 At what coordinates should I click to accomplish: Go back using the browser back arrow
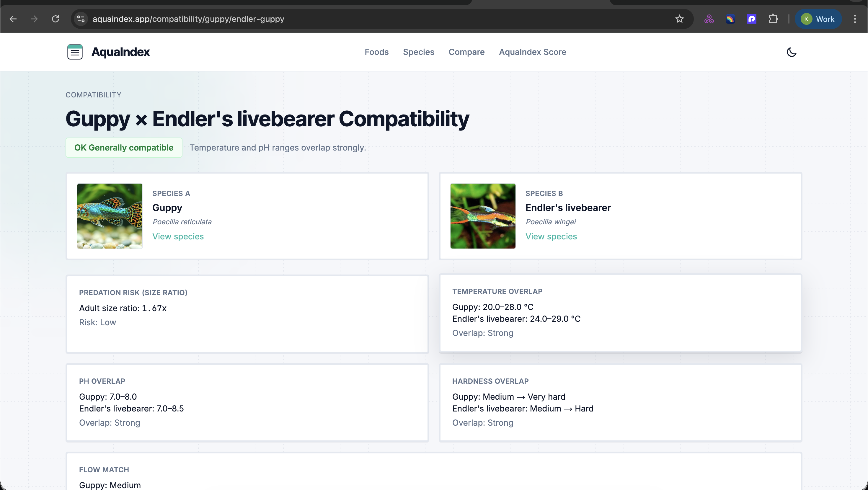13,19
